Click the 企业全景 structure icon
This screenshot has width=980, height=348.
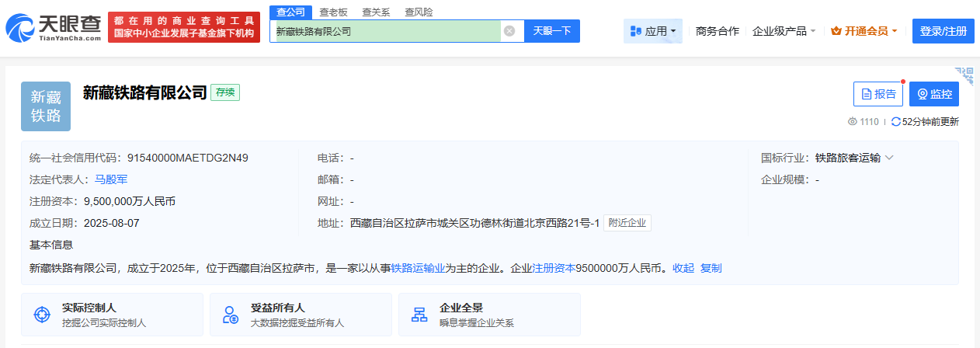pyautogui.click(x=419, y=315)
